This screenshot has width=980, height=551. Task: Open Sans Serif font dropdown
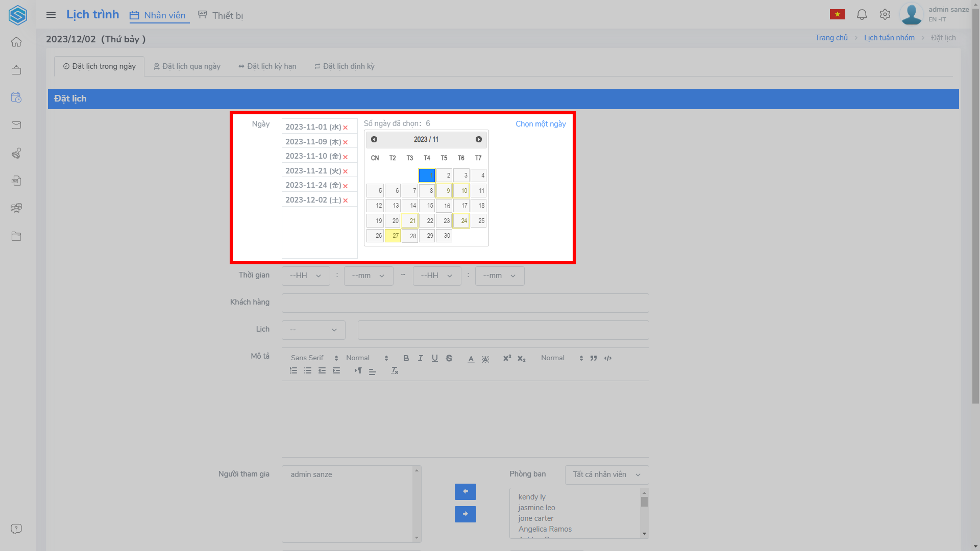coord(314,358)
